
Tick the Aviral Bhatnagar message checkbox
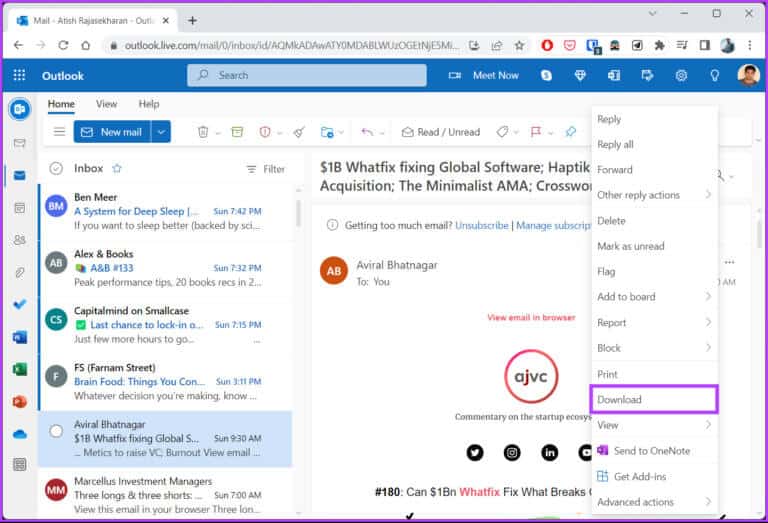pos(56,431)
